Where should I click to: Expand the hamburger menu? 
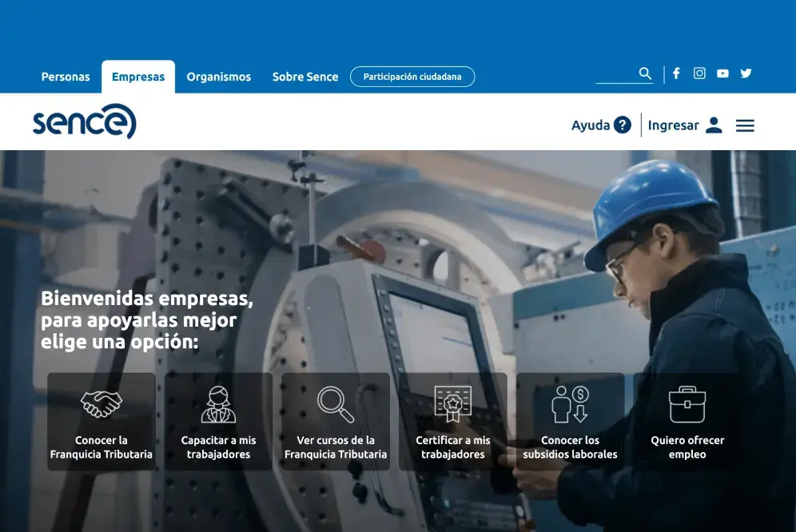click(x=745, y=125)
